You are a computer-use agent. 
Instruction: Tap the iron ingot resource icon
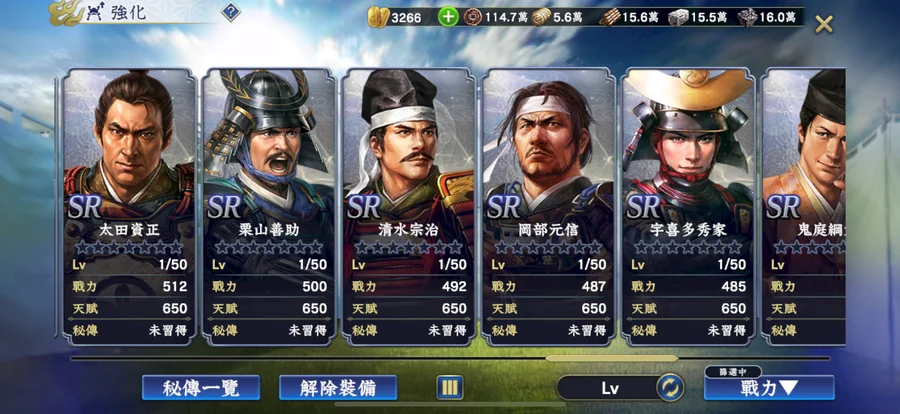click(x=678, y=17)
